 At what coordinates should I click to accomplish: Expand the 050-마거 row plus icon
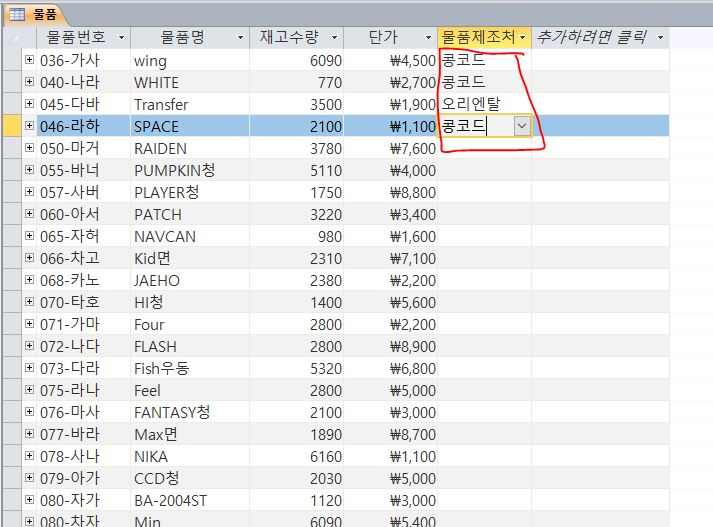(30, 148)
